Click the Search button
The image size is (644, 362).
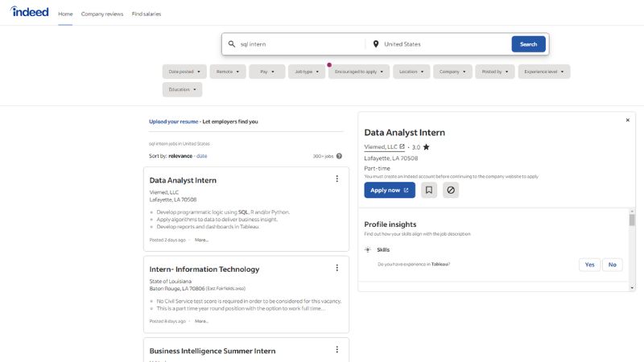coord(529,44)
